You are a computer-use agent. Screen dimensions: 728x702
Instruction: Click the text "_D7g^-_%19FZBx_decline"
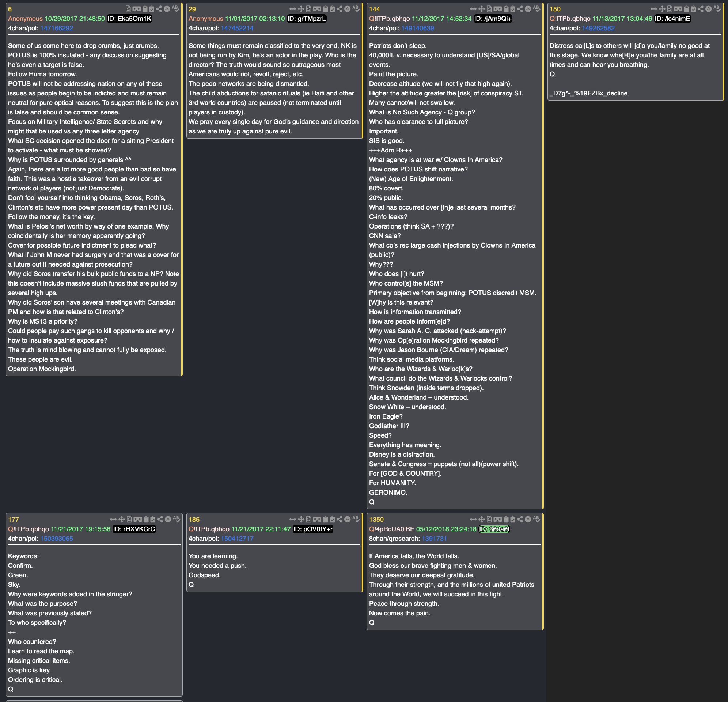click(x=588, y=93)
